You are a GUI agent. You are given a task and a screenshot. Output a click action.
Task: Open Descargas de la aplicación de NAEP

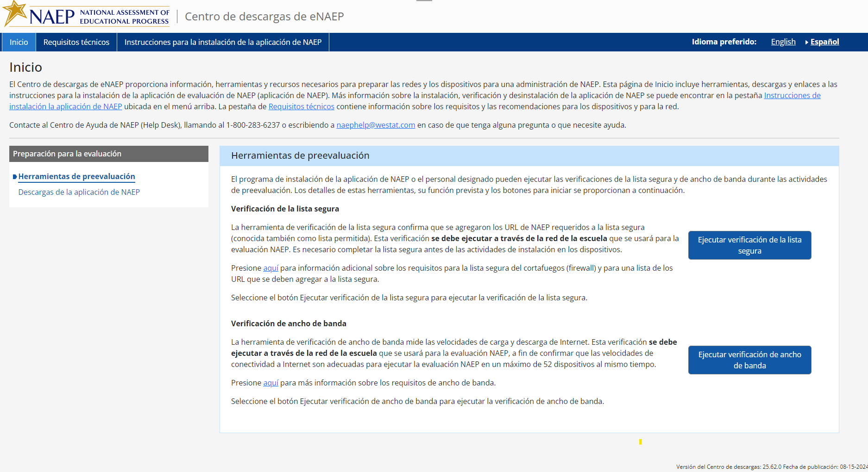pos(79,192)
